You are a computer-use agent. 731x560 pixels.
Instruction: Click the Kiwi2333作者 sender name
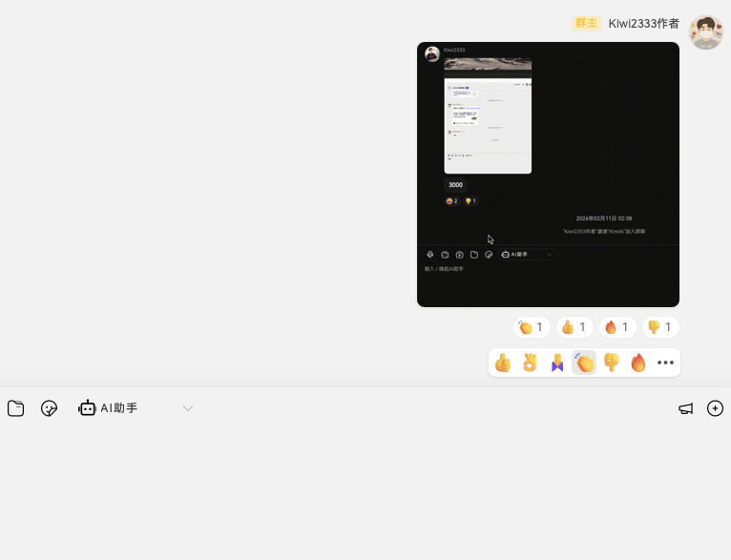(643, 23)
